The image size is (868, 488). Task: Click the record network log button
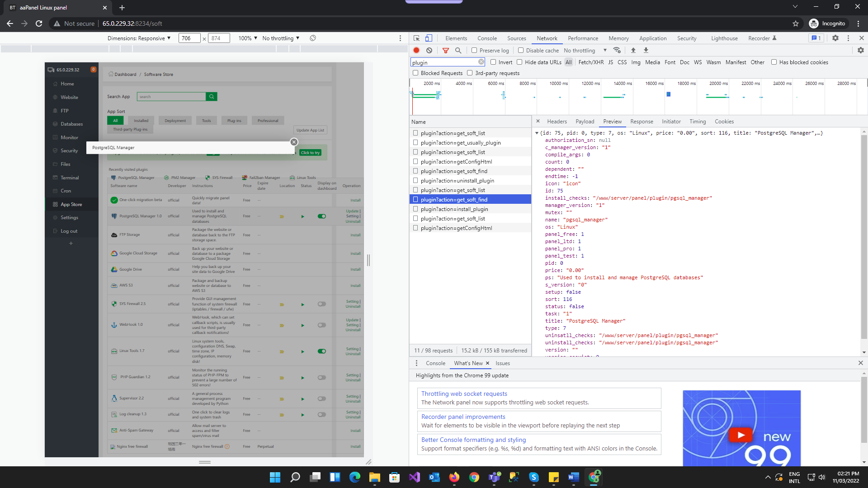click(416, 51)
